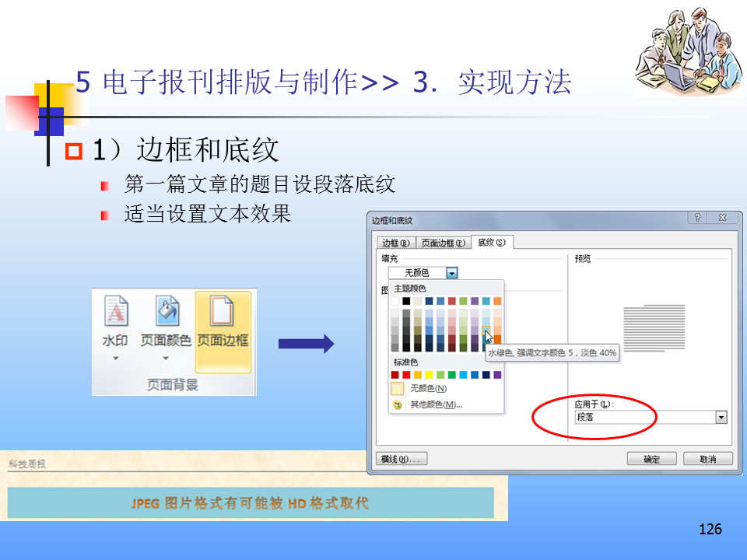The width and height of the screenshot is (747, 560).
Task: Select the purple standard color
Action: tap(498, 375)
